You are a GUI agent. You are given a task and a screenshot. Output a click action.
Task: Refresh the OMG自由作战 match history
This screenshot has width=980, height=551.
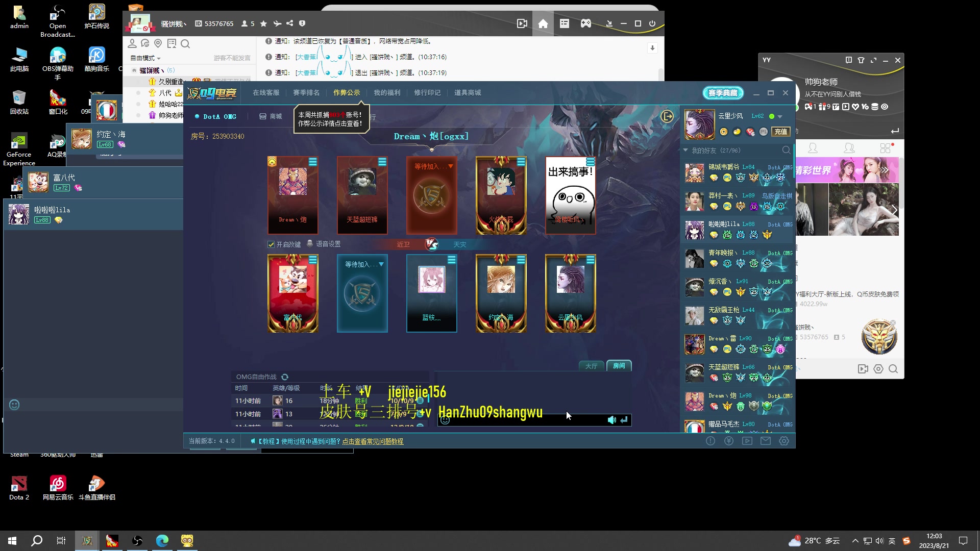pyautogui.click(x=285, y=377)
